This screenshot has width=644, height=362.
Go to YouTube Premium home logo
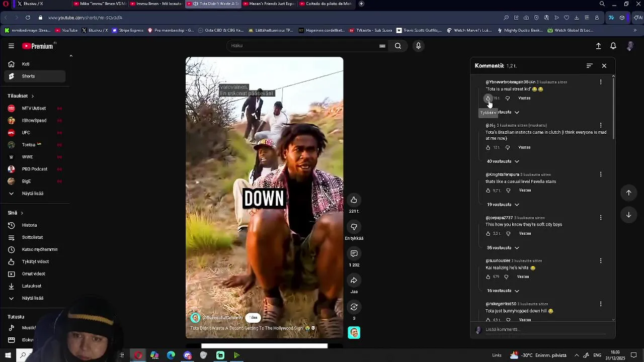pyautogui.click(x=38, y=46)
